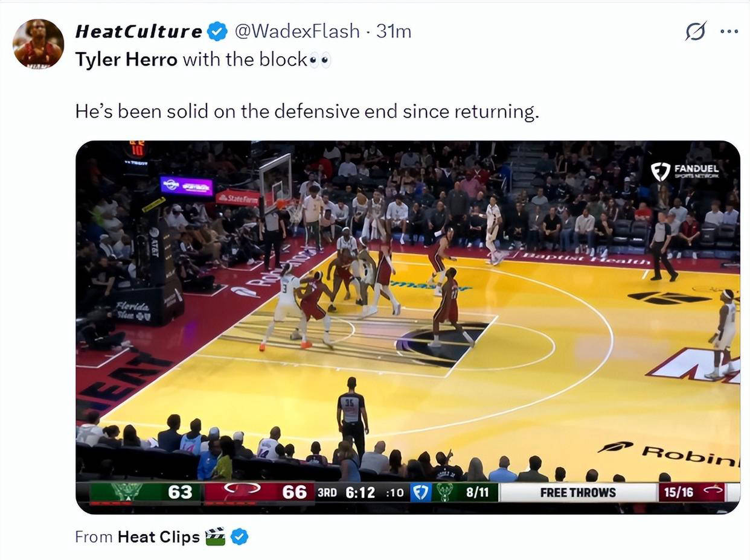Click the Grok circle-slash icon

tap(695, 31)
